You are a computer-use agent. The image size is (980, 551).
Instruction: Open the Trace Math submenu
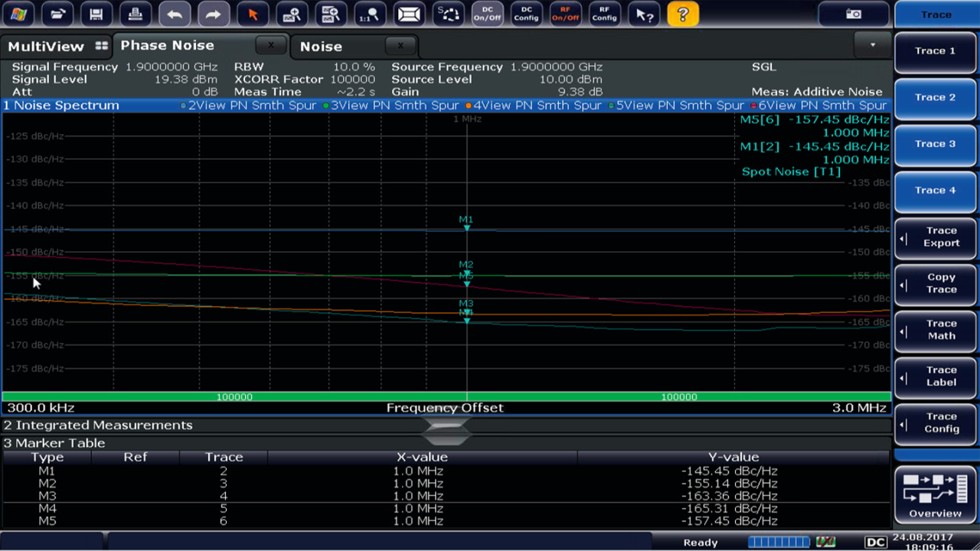[x=935, y=330]
